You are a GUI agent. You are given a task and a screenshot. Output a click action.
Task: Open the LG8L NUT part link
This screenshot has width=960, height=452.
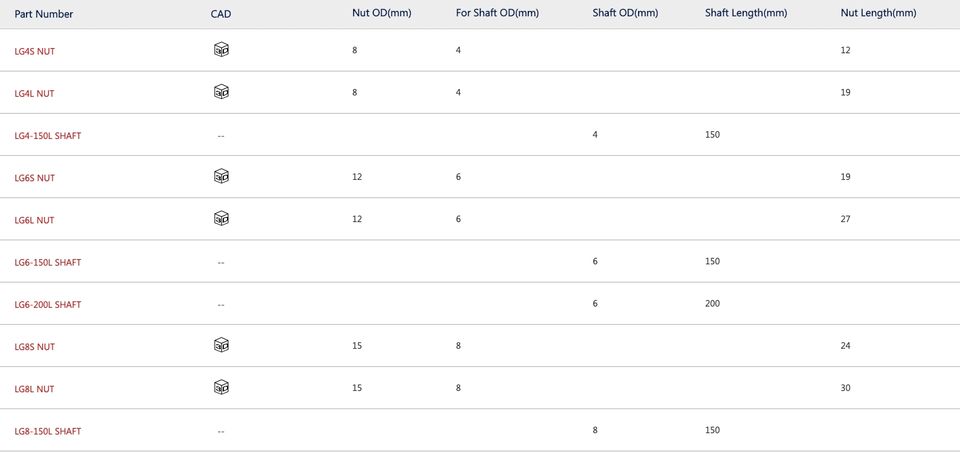(x=34, y=390)
